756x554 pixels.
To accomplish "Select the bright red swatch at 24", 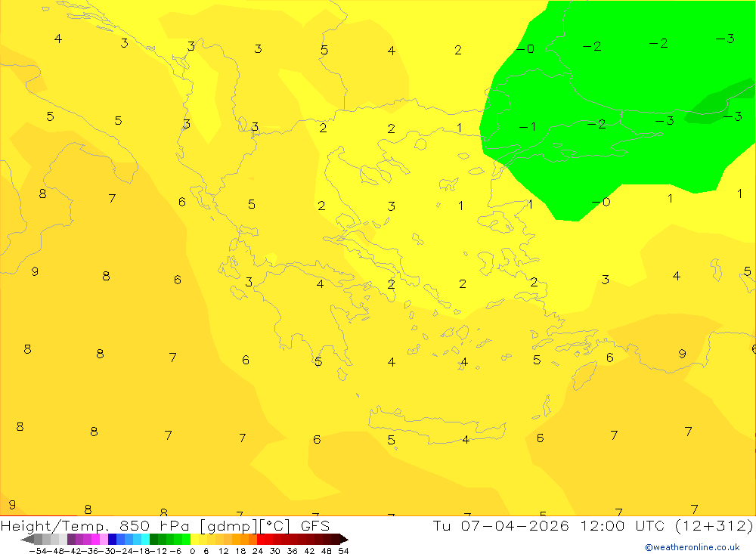I will point(261,539).
